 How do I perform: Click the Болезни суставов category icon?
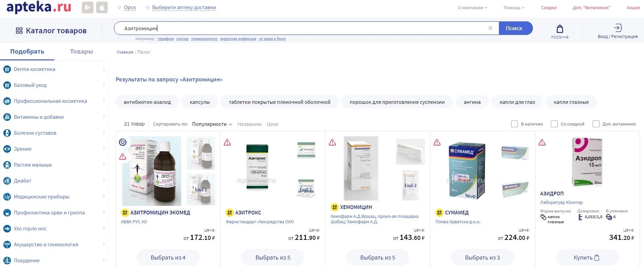point(7,133)
